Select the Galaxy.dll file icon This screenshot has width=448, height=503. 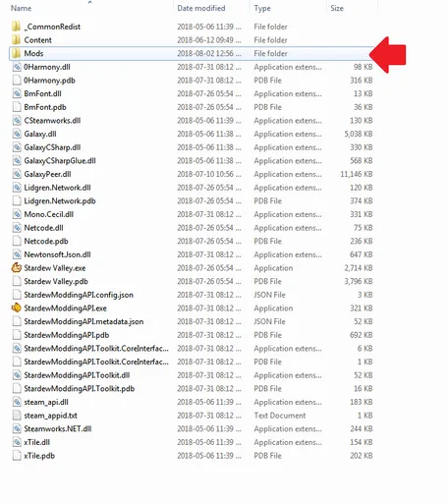(x=17, y=134)
